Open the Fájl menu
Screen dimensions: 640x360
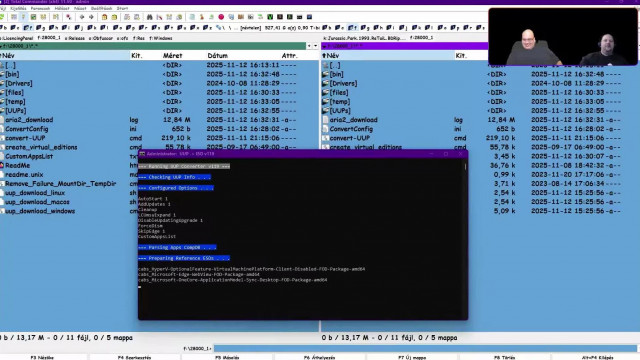coord(2,8)
